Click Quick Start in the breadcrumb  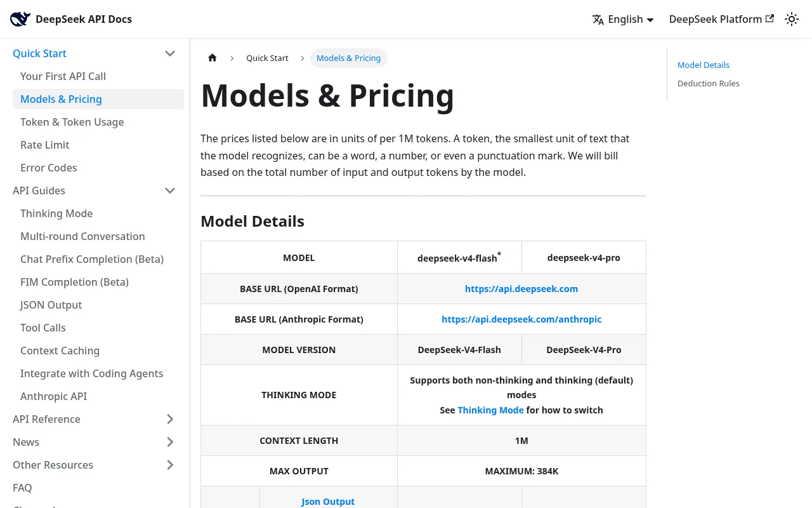point(267,58)
